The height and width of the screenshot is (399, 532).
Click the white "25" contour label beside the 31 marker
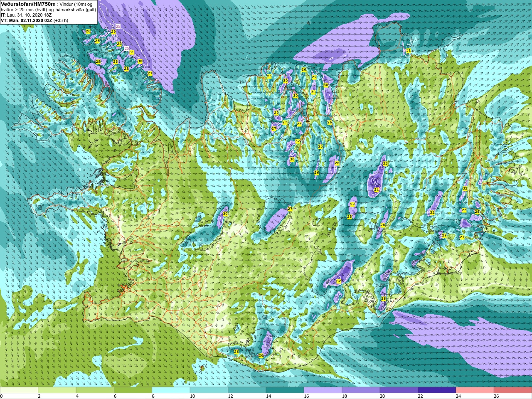point(127,48)
